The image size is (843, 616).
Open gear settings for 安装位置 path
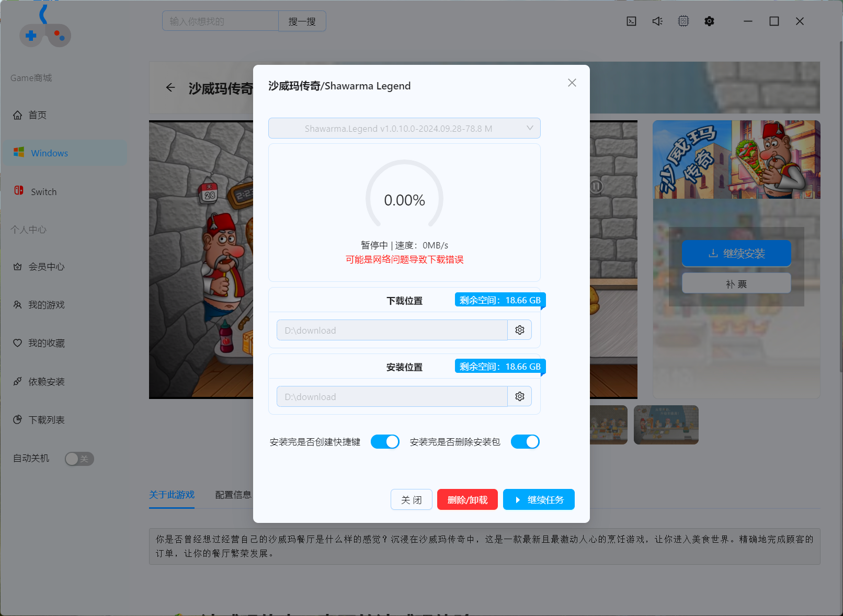click(520, 396)
